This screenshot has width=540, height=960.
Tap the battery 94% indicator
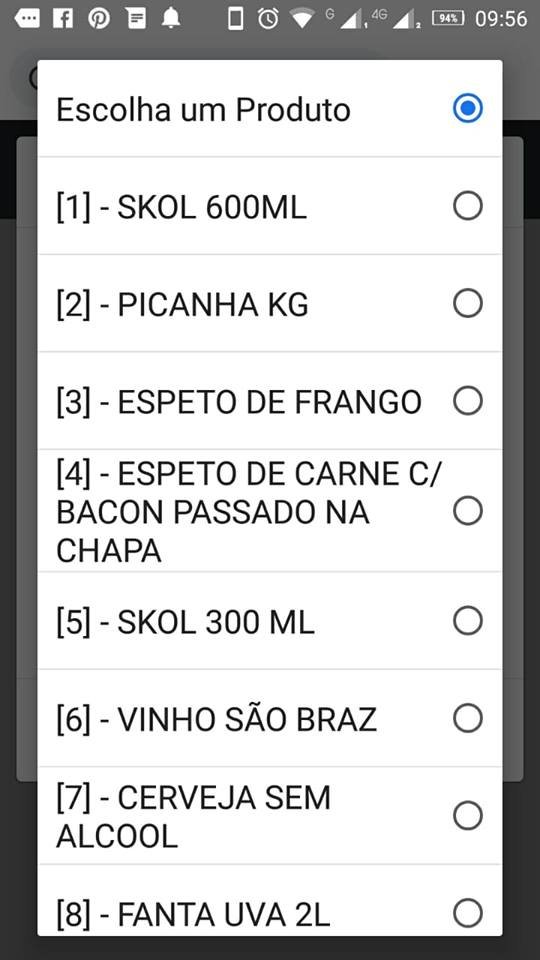(x=448, y=18)
